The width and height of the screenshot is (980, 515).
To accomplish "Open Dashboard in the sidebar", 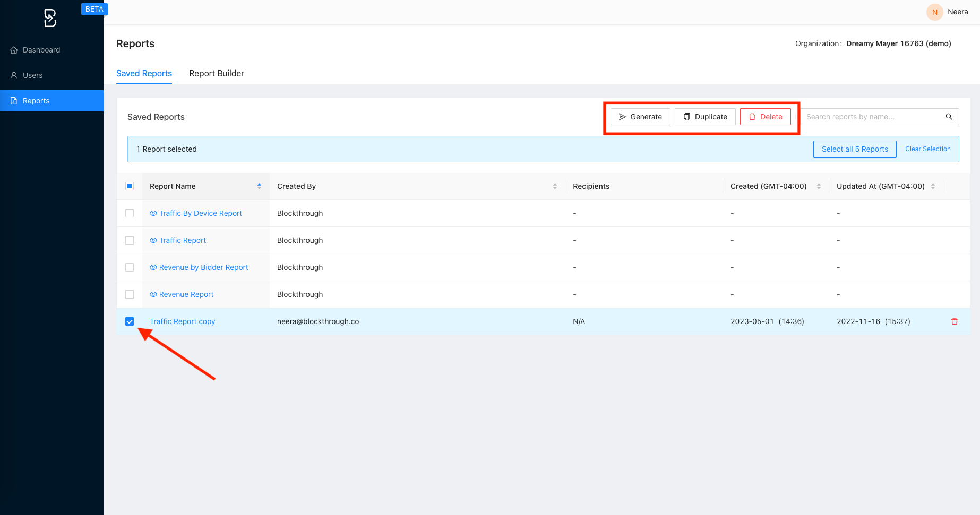I will tap(51, 50).
